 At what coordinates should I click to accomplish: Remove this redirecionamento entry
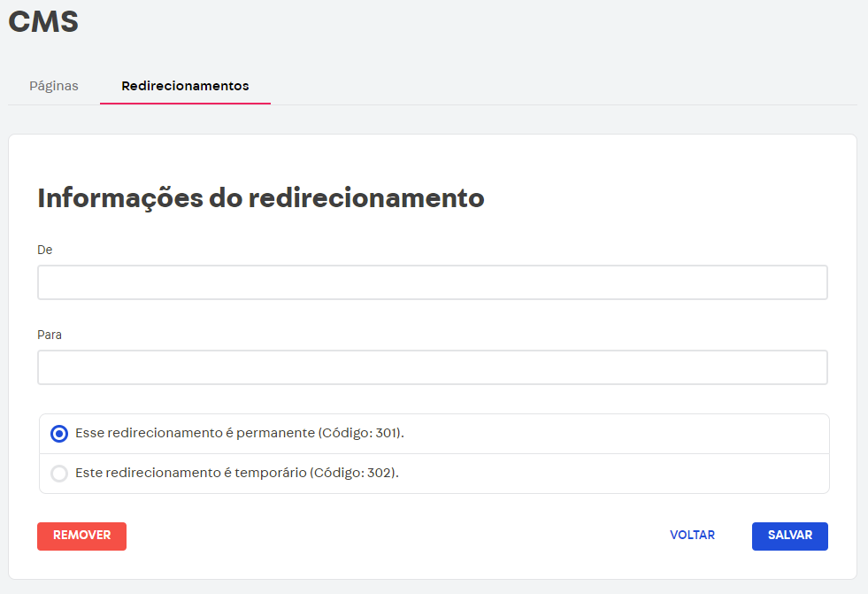click(81, 536)
